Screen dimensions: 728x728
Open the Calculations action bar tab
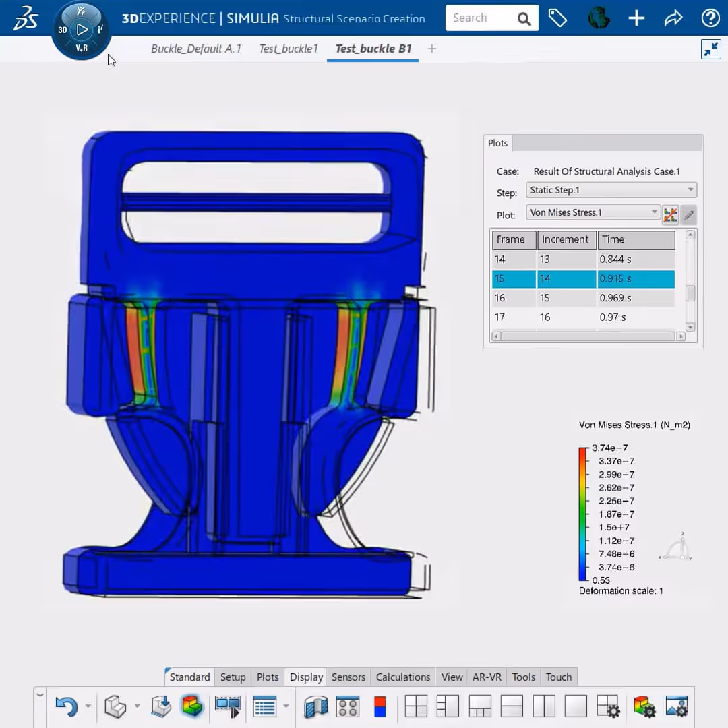click(x=403, y=677)
